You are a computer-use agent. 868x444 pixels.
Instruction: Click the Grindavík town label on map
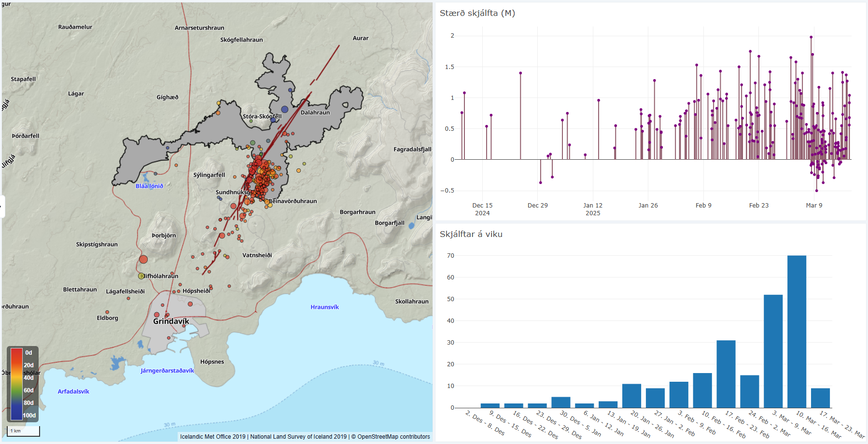(x=171, y=321)
